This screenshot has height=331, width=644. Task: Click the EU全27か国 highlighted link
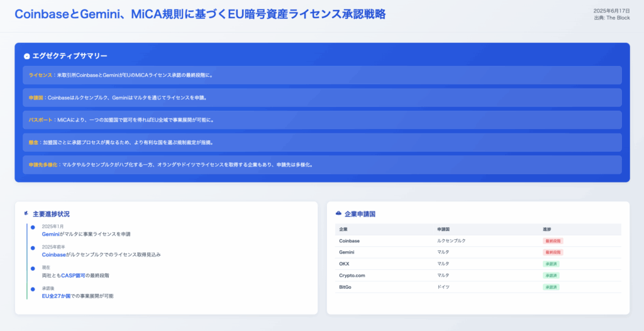click(x=56, y=296)
